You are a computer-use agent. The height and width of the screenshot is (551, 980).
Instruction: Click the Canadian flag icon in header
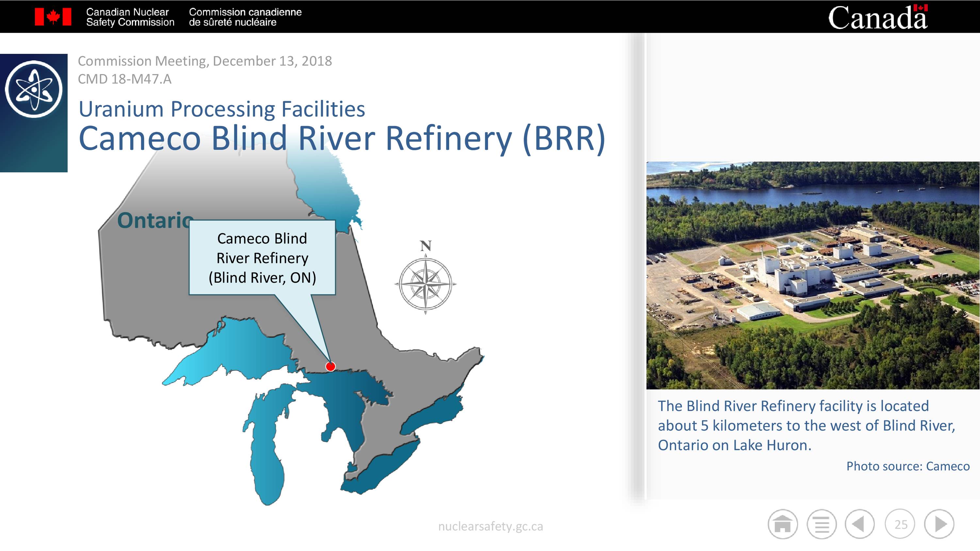pos(53,17)
